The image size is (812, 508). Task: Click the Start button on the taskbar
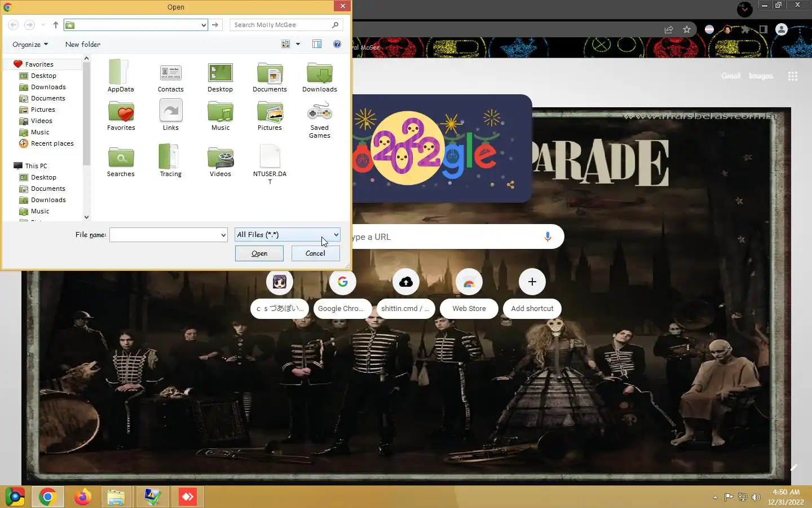(x=15, y=497)
